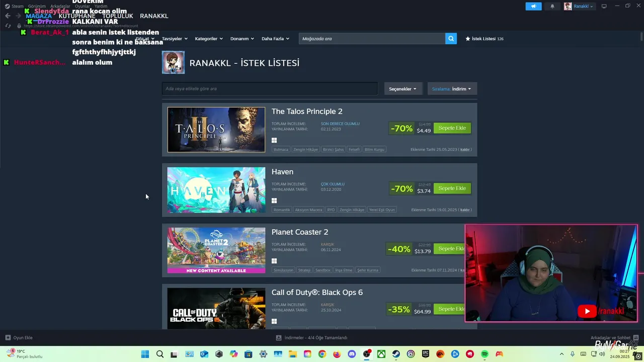This screenshot has width=644, height=362.
Task: Focus the Mağazada ara search field
Action: coord(372,38)
